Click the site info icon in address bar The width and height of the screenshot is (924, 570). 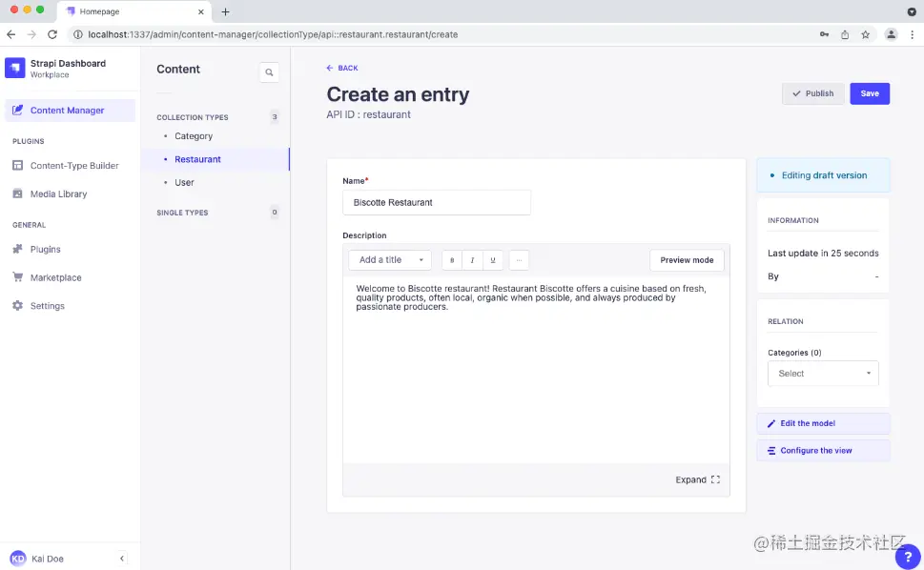point(77,34)
